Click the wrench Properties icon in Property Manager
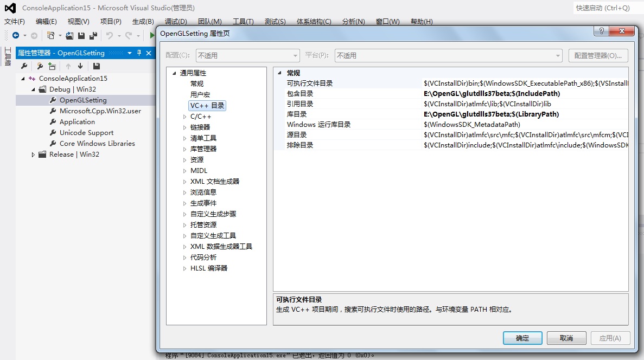 pos(24,66)
